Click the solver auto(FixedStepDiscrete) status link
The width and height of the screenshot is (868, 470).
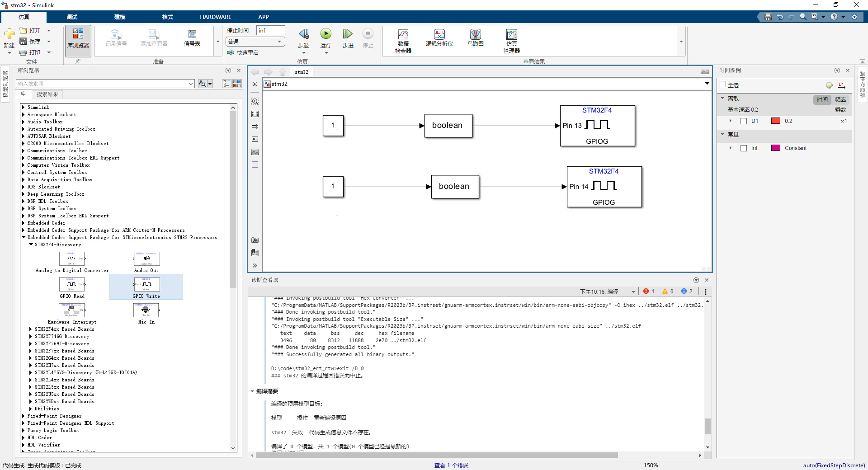pyautogui.click(x=834, y=465)
